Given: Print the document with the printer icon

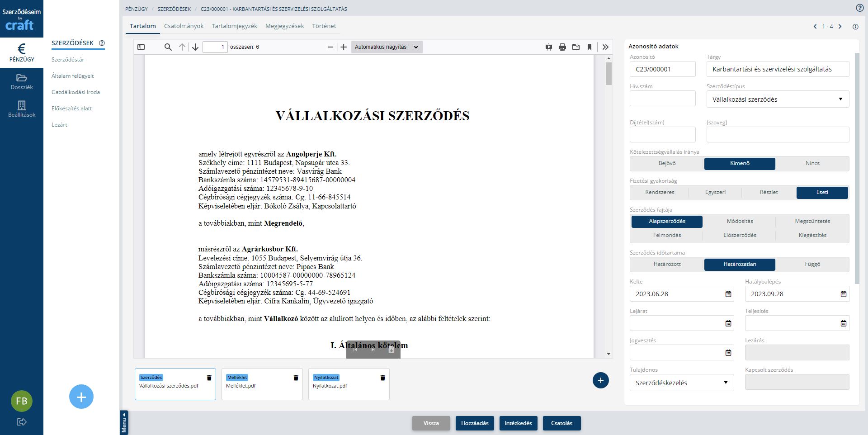Looking at the screenshot, I should 562,47.
